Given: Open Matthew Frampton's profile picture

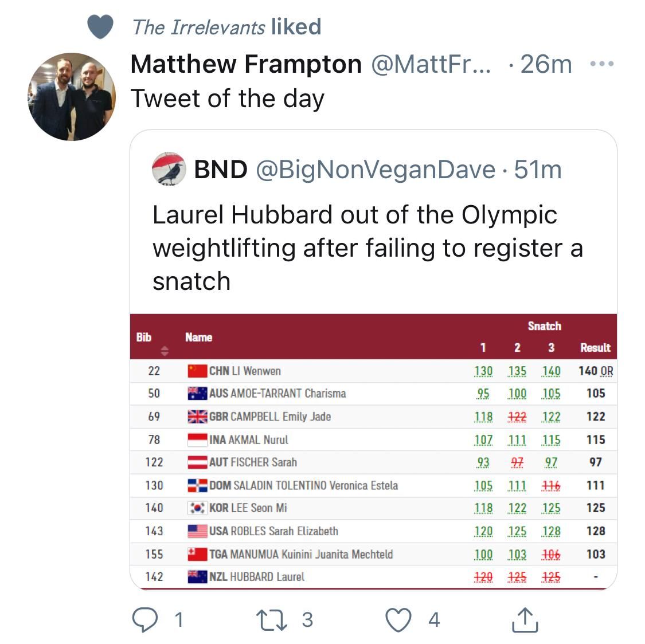Looking at the screenshot, I should [72, 96].
